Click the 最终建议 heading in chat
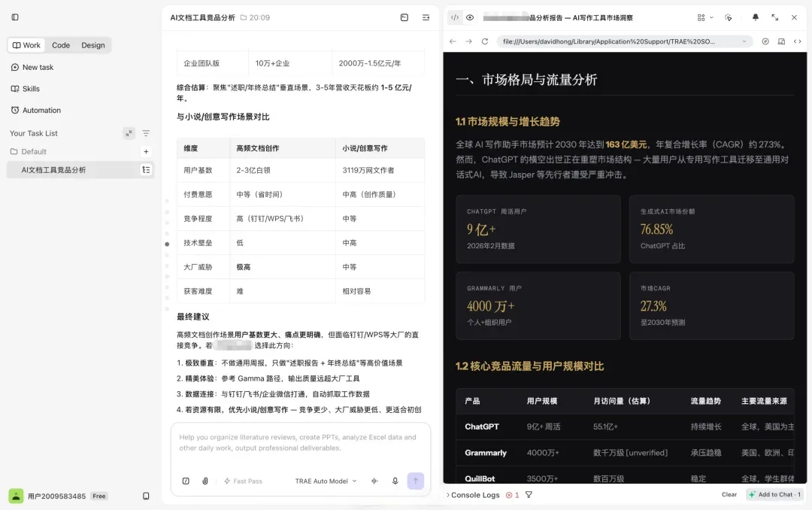Screen dimensions: 812x510 (193, 317)
